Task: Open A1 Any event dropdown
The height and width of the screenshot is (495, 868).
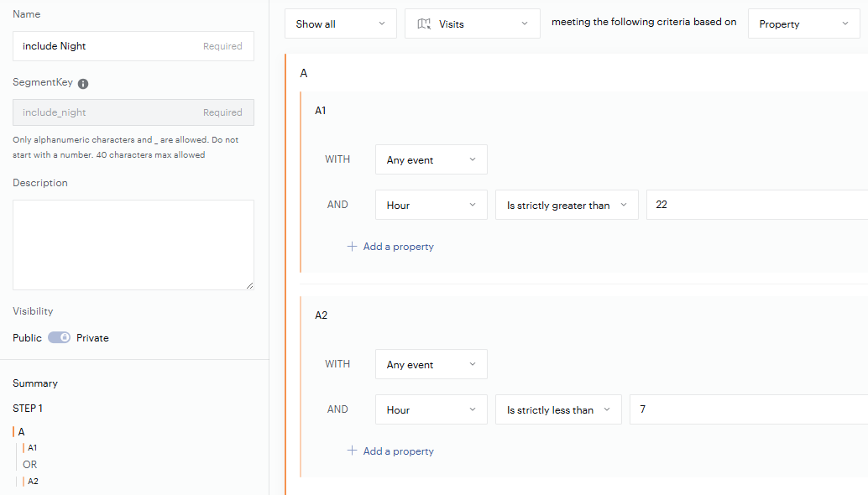Action: [431, 159]
